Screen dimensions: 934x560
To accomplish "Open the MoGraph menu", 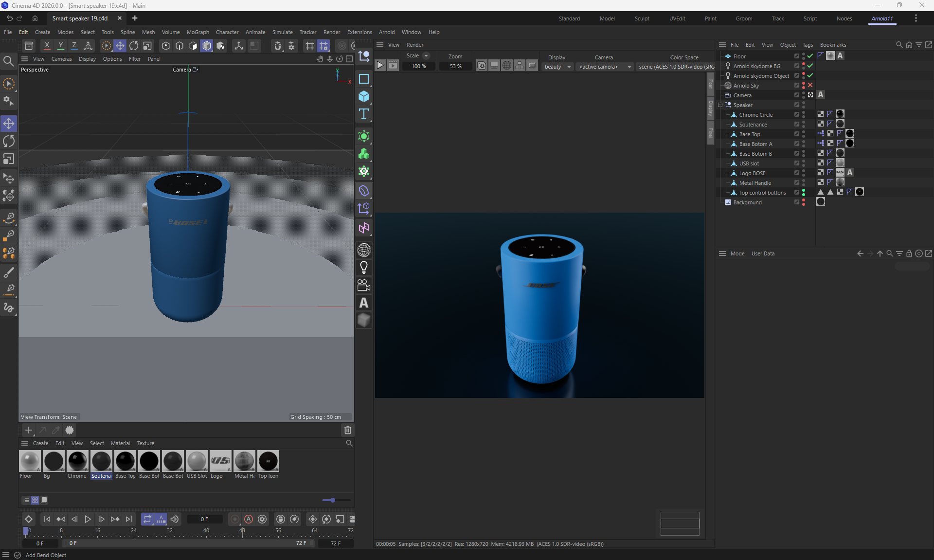I will (x=198, y=32).
